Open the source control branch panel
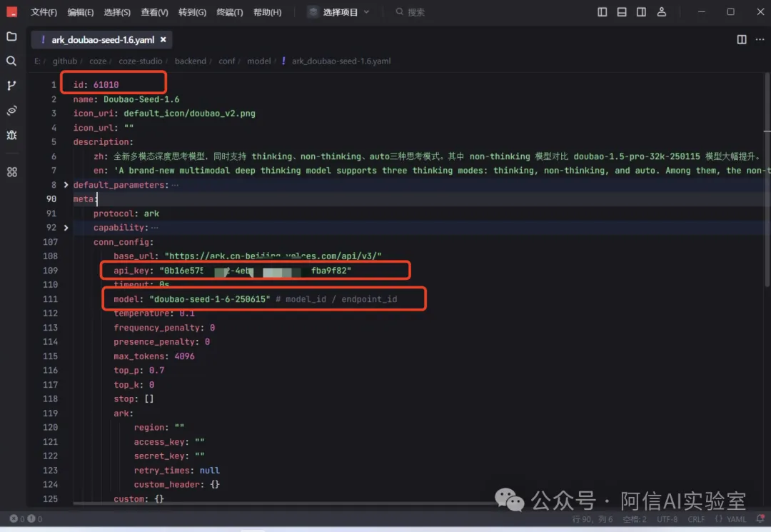Screen dimensions: 771x532 pyautogui.click(x=11, y=86)
